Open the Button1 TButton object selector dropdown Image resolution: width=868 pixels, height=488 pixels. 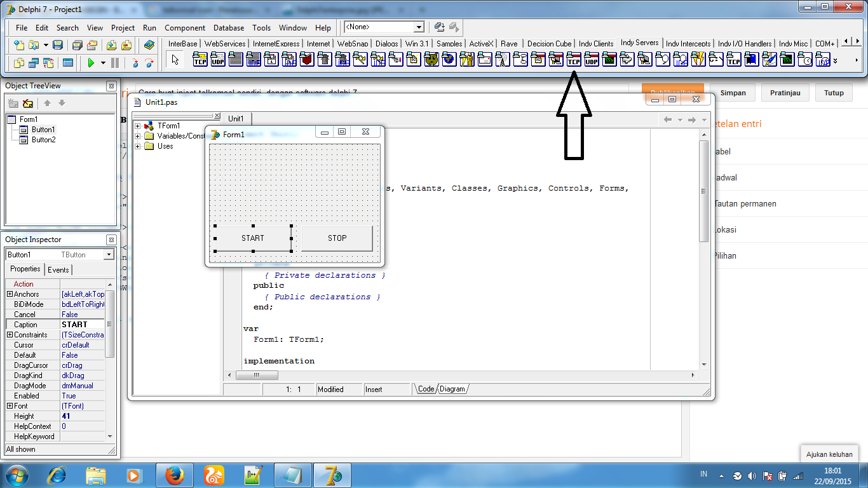pos(109,255)
